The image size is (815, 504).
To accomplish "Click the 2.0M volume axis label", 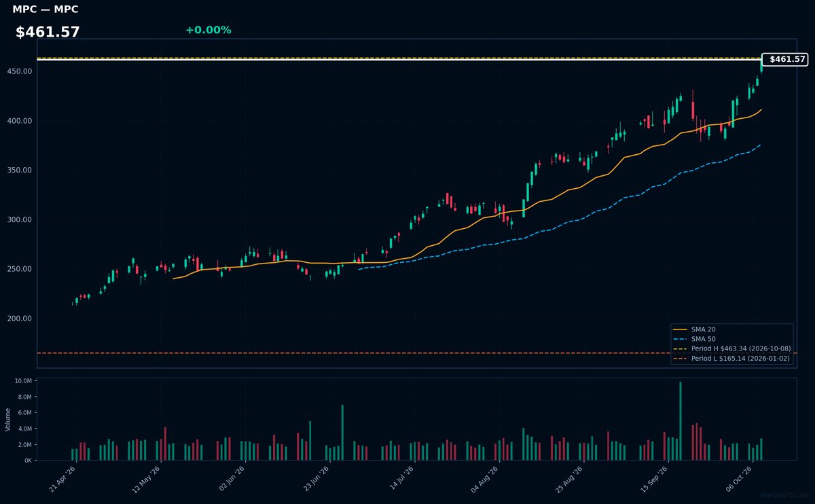I will pos(25,445).
